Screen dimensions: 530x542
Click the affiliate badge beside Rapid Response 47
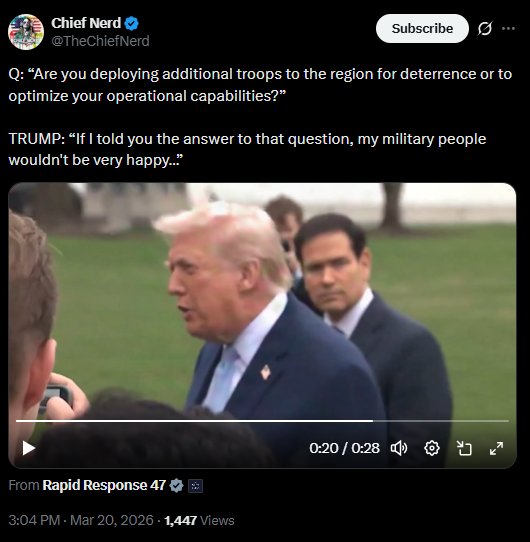click(195, 486)
